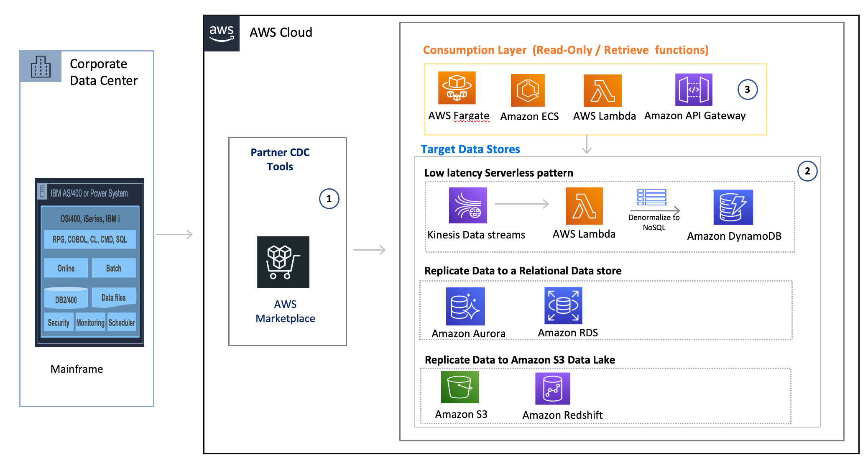
Task: Click the Amazon Aurora icon
Action: point(465,306)
